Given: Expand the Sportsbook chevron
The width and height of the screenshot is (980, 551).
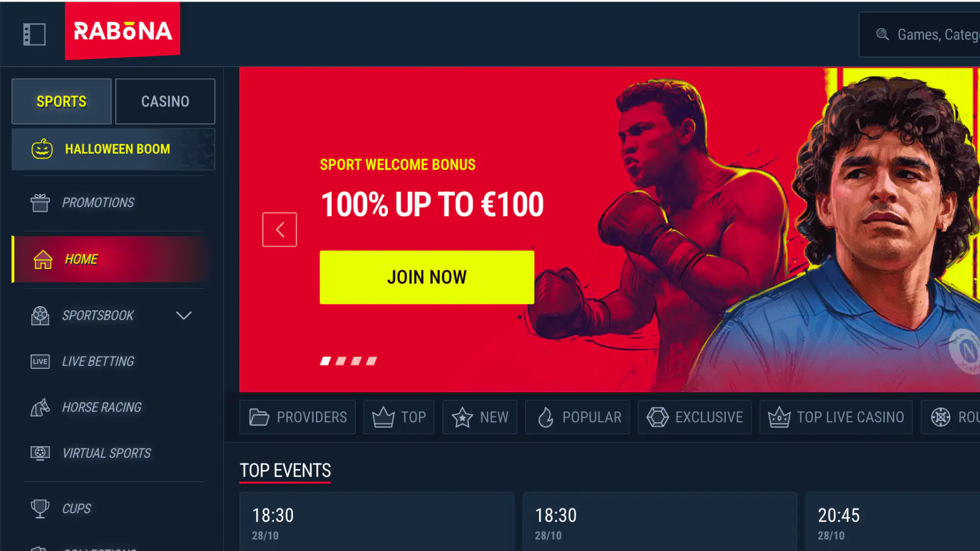Looking at the screenshot, I should point(184,315).
